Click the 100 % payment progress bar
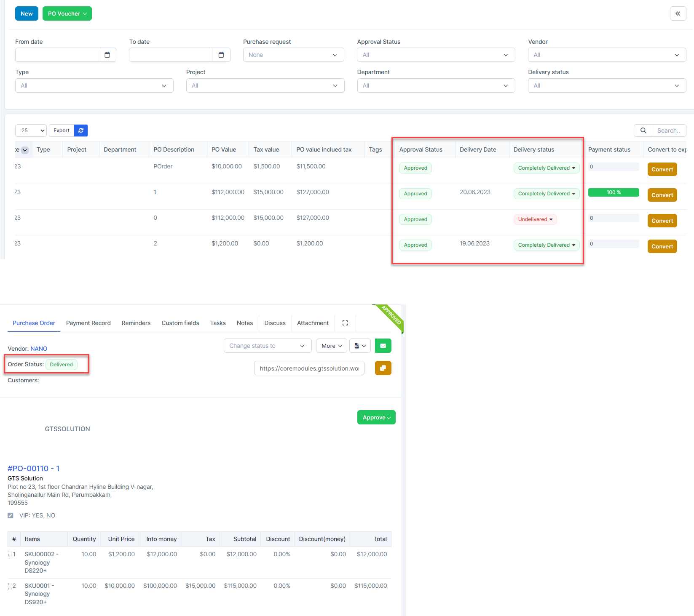This screenshot has width=694, height=616. (613, 192)
